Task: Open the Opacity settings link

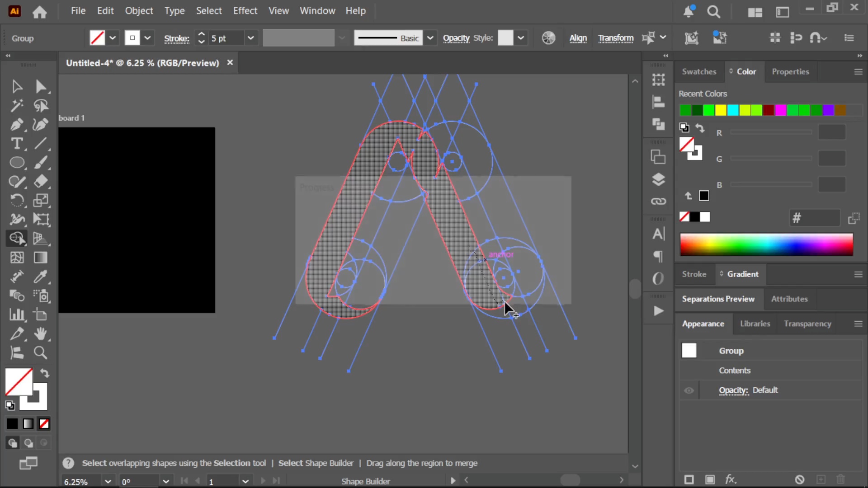Action: (x=456, y=38)
